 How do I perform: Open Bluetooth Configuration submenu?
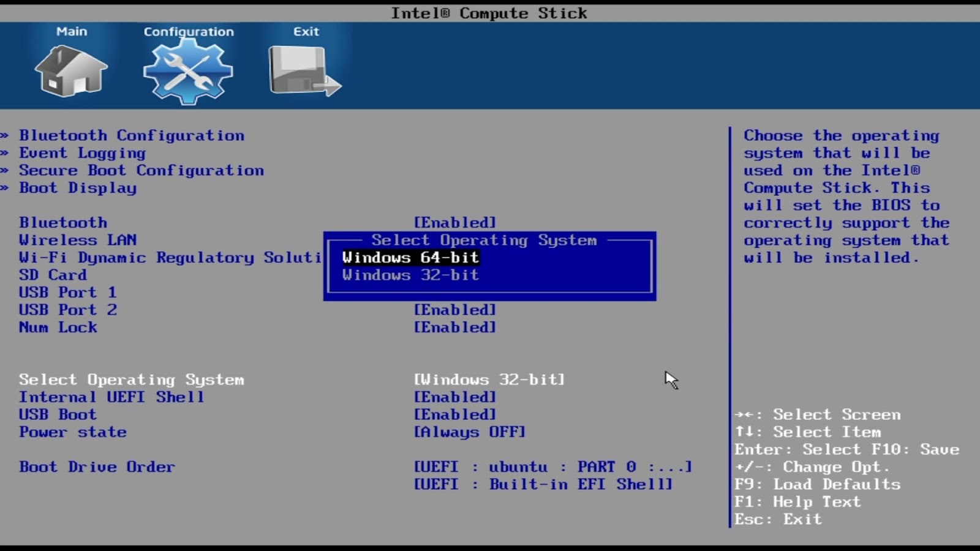point(132,135)
